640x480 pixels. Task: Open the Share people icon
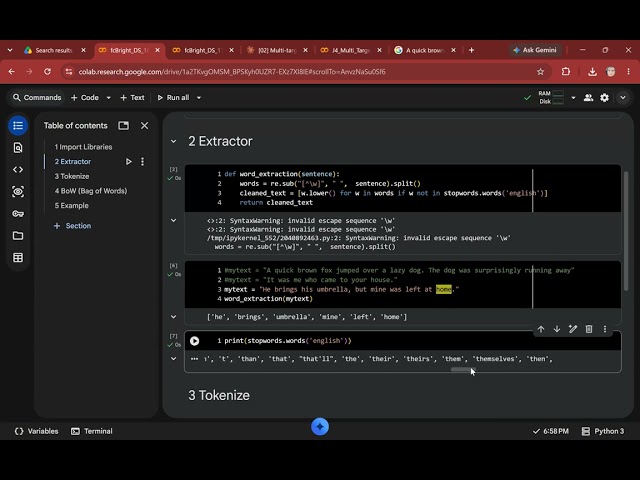(x=588, y=98)
